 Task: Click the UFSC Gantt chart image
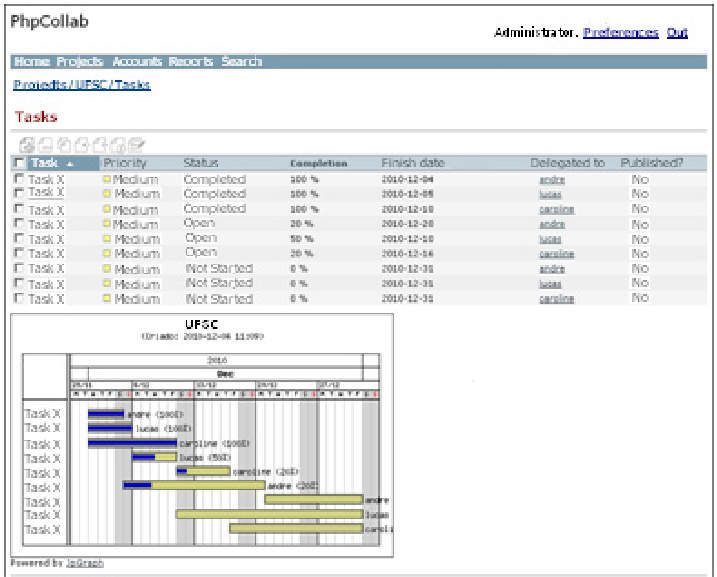pyautogui.click(x=202, y=435)
